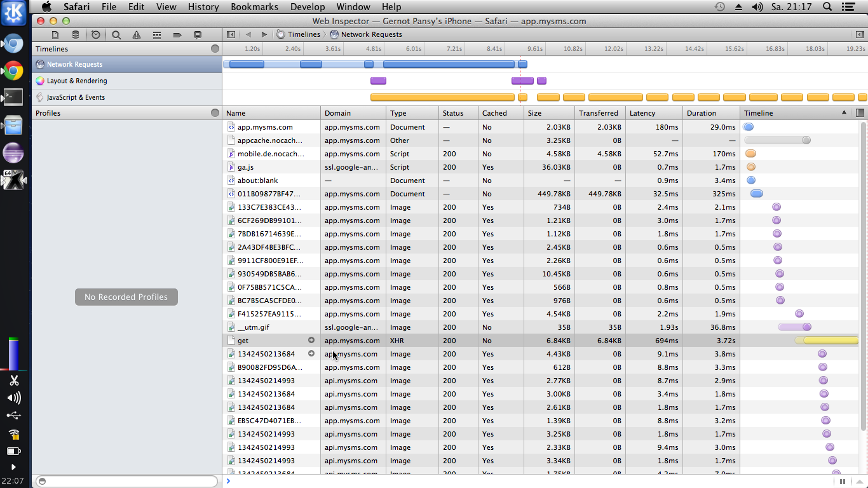
Task: Open the Apple menu
Action: tap(46, 7)
